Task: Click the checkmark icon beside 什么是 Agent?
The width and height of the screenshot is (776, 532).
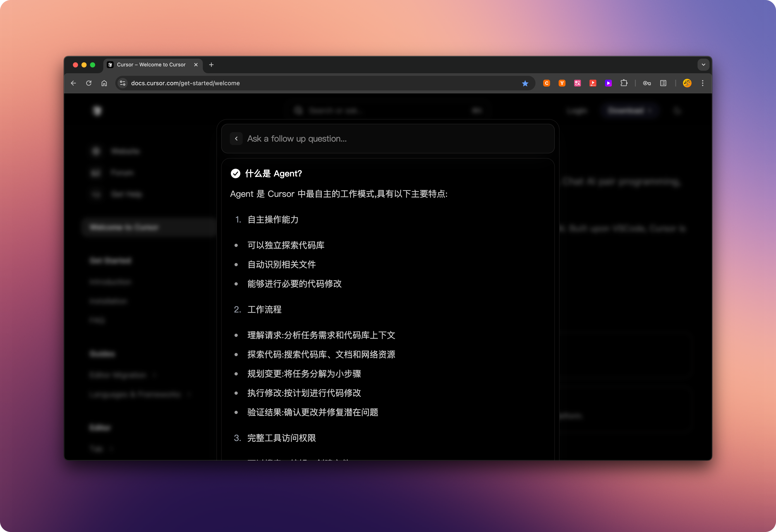Action: [235, 173]
